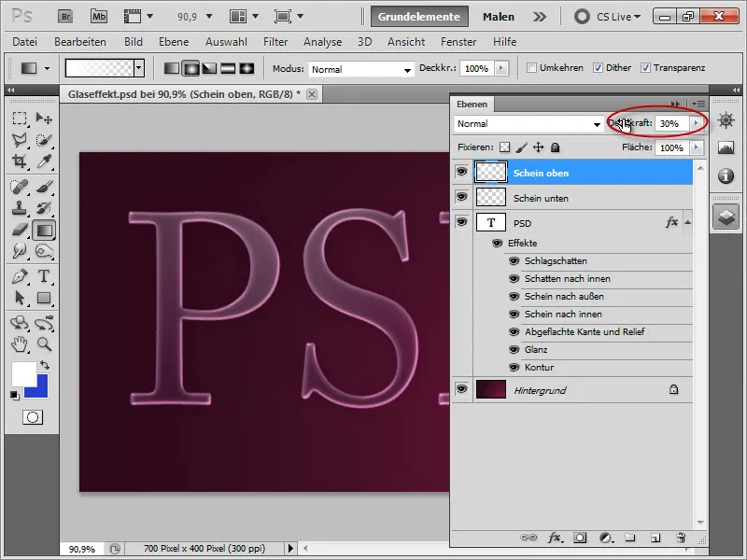Select the Eyedropper tool
The image size is (747, 560).
coord(44,161)
